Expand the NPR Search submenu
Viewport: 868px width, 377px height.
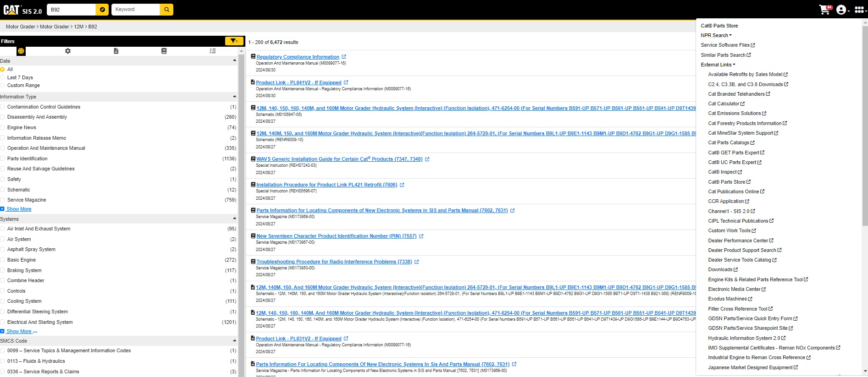716,35
